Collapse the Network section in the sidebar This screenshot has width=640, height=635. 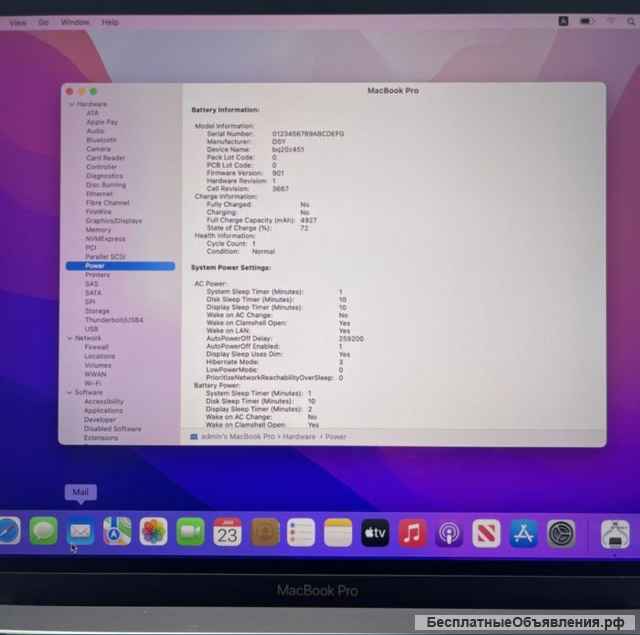(69, 338)
